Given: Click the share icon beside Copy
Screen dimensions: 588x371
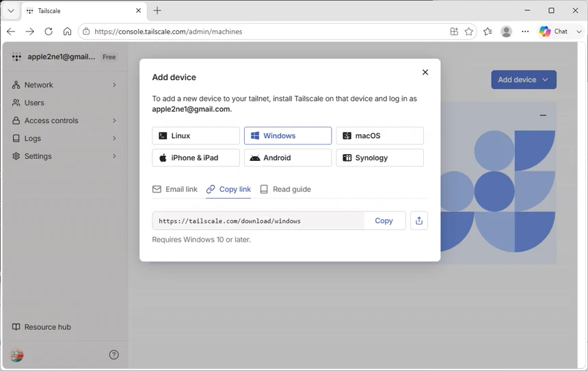Looking at the screenshot, I should pos(419,221).
